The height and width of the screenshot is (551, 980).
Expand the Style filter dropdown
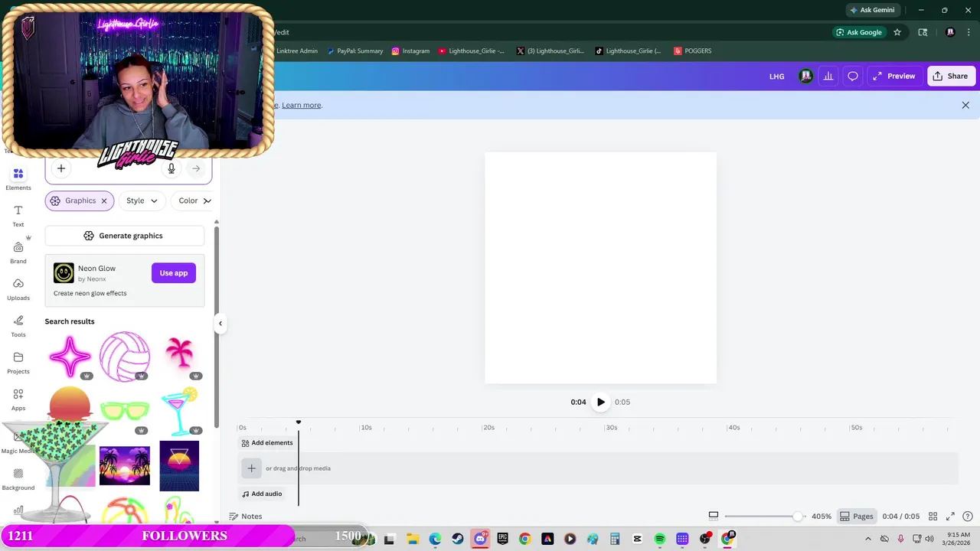click(x=142, y=201)
